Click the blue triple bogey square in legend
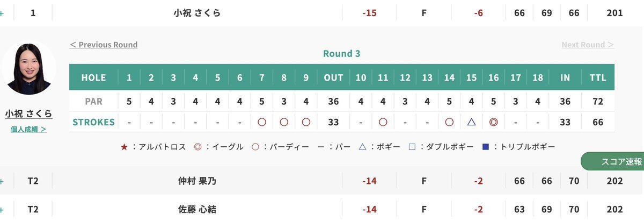The width and height of the screenshot is (644, 221). click(486, 146)
